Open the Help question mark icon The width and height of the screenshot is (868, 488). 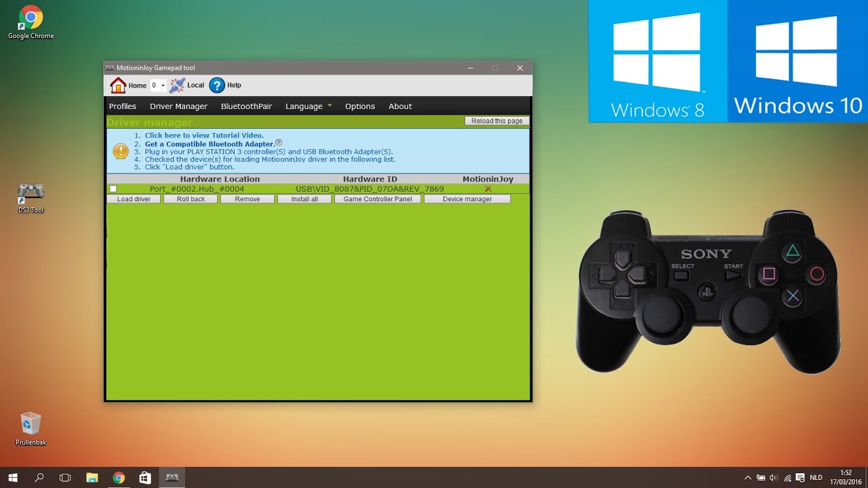(217, 85)
